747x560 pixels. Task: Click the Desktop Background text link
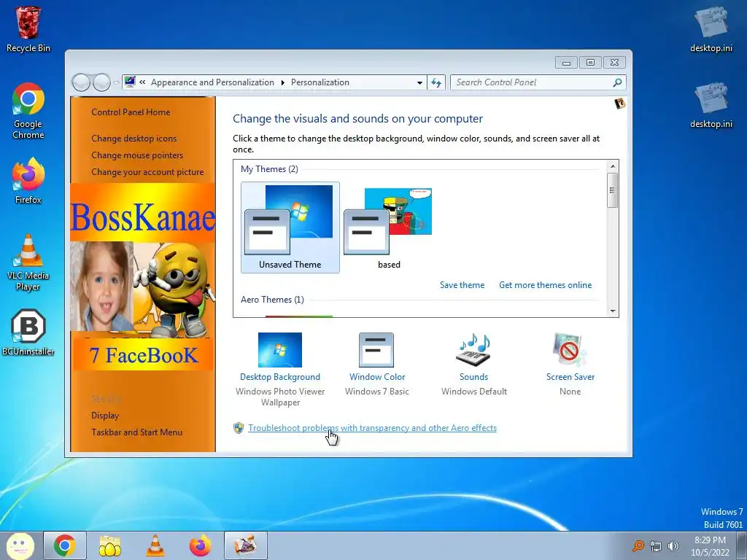click(x=279, y=377)
